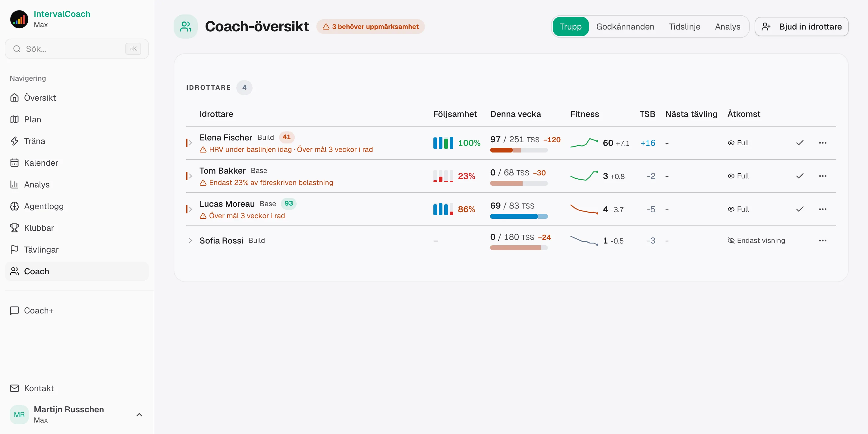Toggle Full access for Tom Bakker

point(738,176)
